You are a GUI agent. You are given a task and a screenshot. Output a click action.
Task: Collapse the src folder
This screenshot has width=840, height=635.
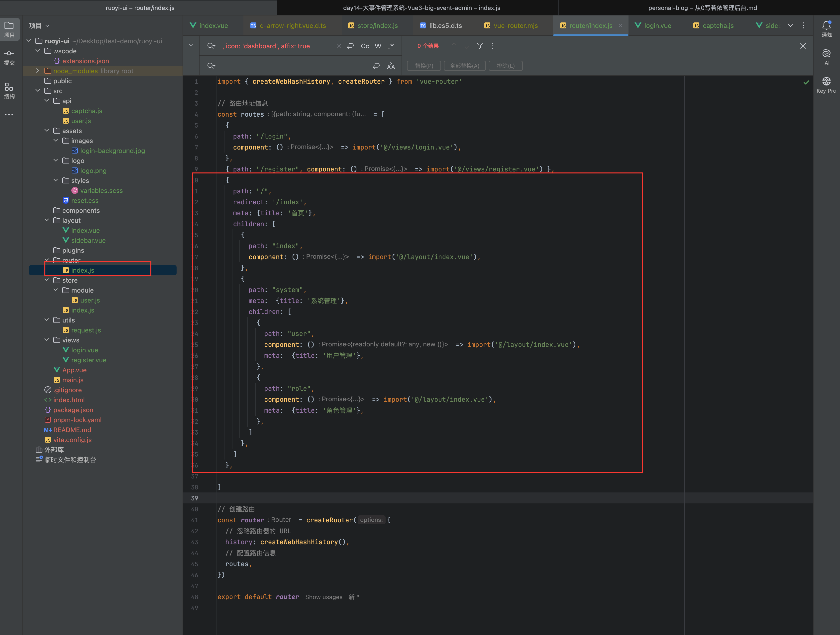tap(38, 90)
